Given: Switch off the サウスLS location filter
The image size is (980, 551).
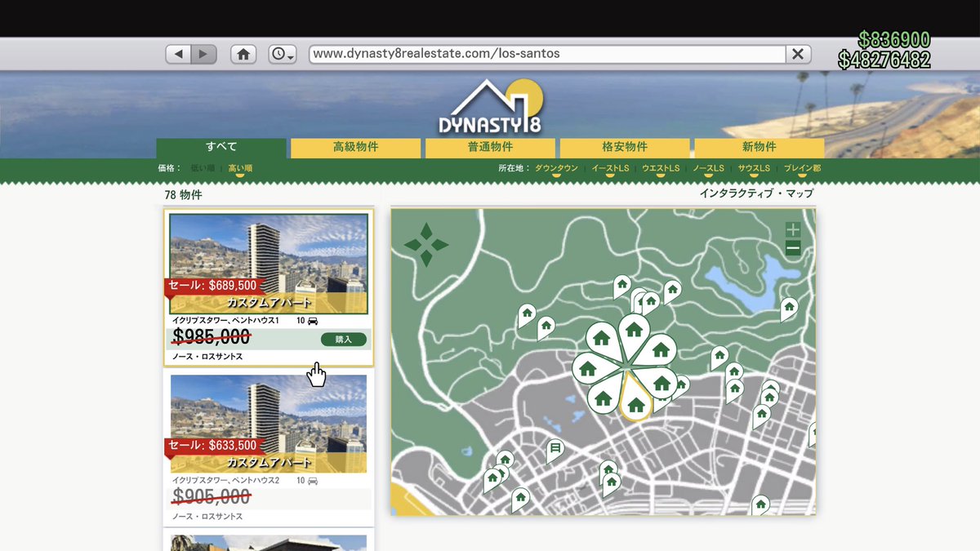Looking at the screenshot, I should 754,169.
